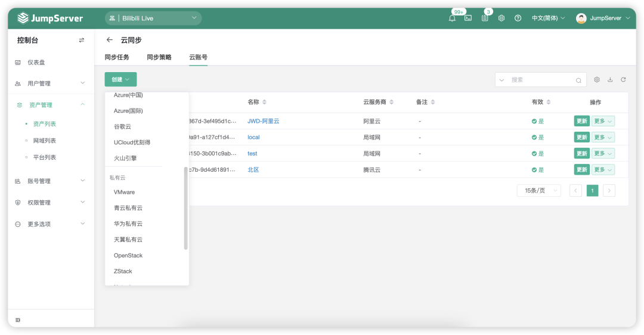Open the web terminal icon in header
Screen dimensions: 644x335
[468, 18]
